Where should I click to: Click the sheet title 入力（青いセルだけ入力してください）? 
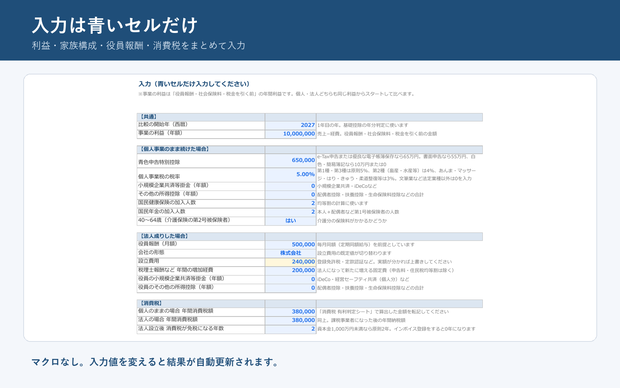coord(194,84)
